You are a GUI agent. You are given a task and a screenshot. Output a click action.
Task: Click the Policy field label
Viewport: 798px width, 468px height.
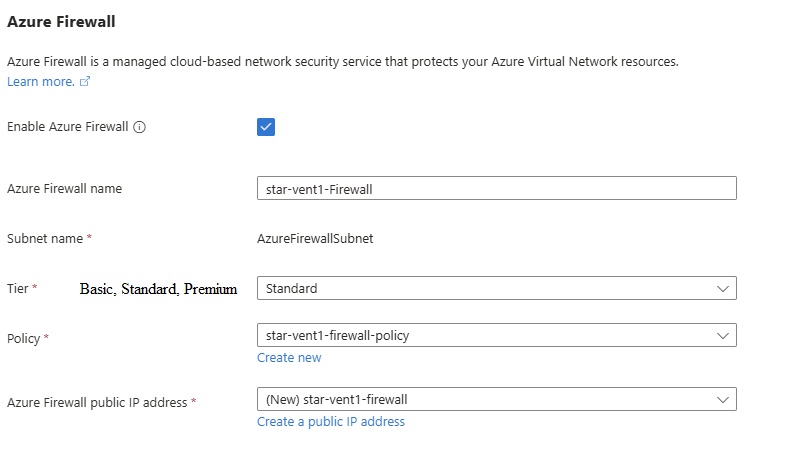[x=23, y=338]
